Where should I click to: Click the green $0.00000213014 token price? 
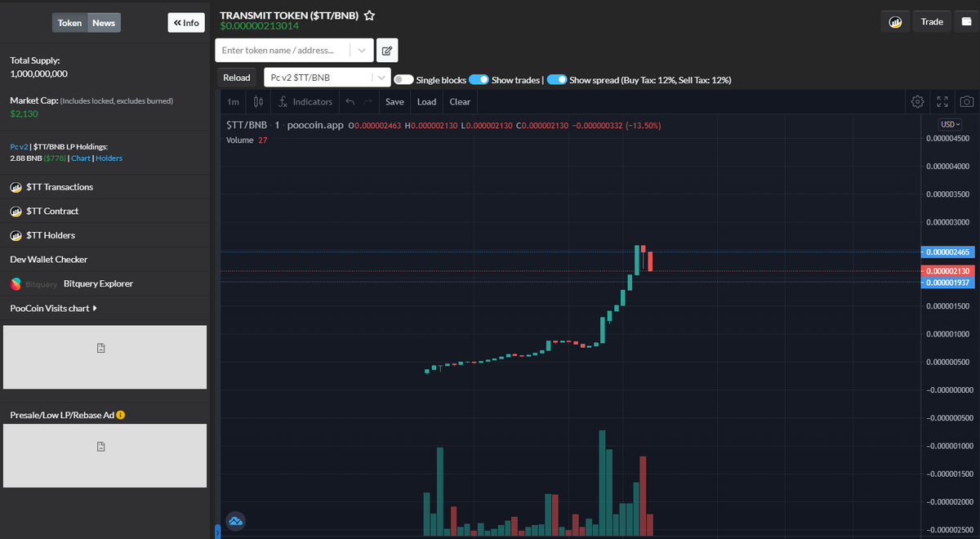point(260,26)
